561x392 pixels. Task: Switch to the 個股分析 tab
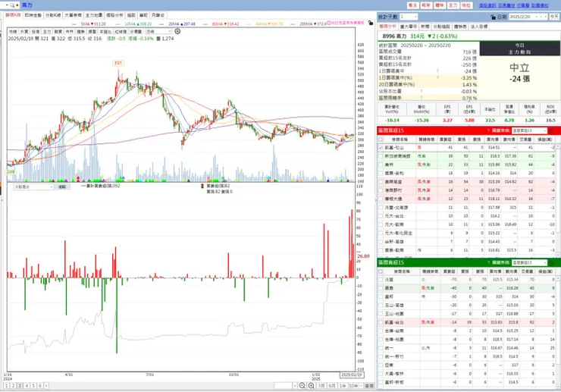point(114,15)
